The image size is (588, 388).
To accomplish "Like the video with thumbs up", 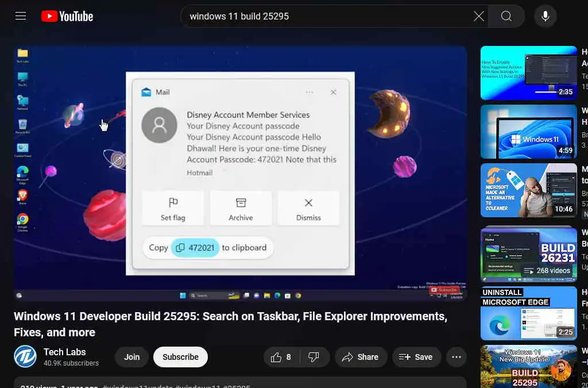I will point(282,357).
